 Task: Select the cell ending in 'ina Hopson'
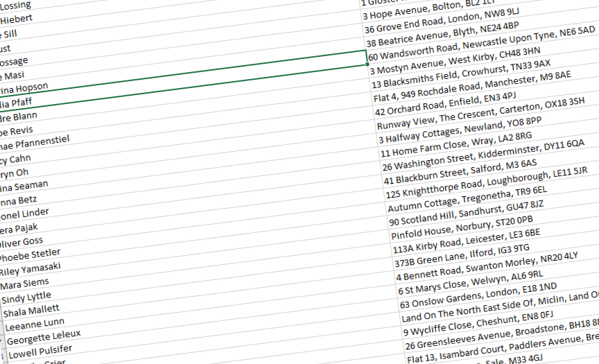coord(24,89)
